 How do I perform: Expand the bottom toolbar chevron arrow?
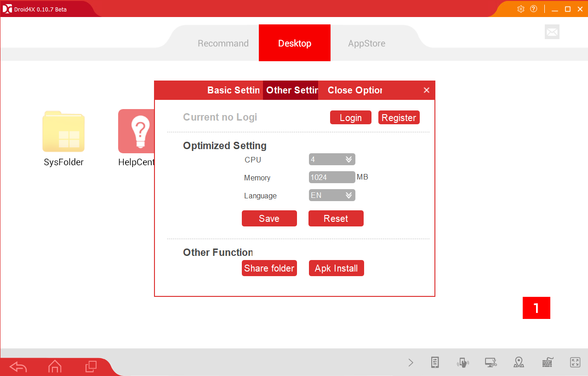pyautogui.click(x=411, y=363)
